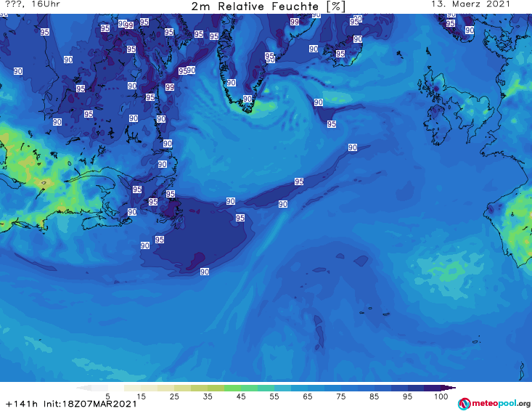Click the legend value '100'
Image resolution: width=532 pixels, height=411 pixels.
tap(441, 396)
